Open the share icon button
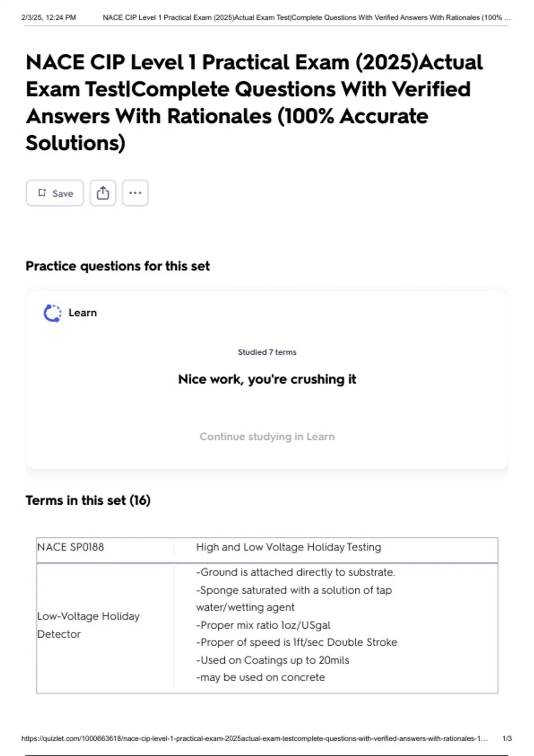The height and width of the screenshot is (756, 534). point(103,193)
